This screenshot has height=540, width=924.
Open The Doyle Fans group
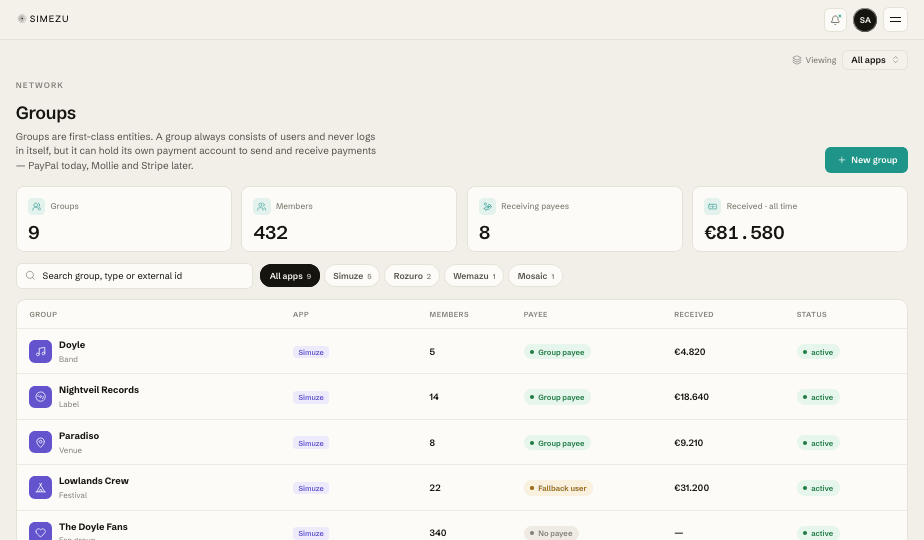[462, 526]
